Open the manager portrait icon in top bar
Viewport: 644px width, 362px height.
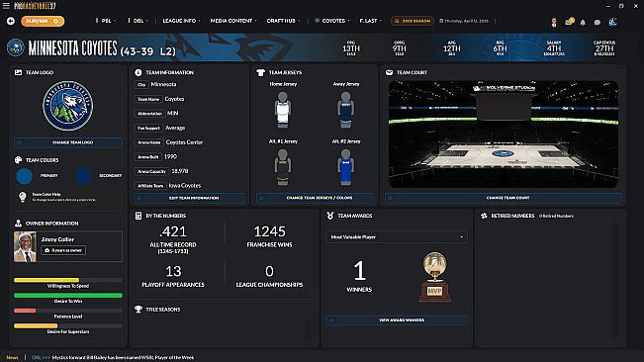coord(554,22)
